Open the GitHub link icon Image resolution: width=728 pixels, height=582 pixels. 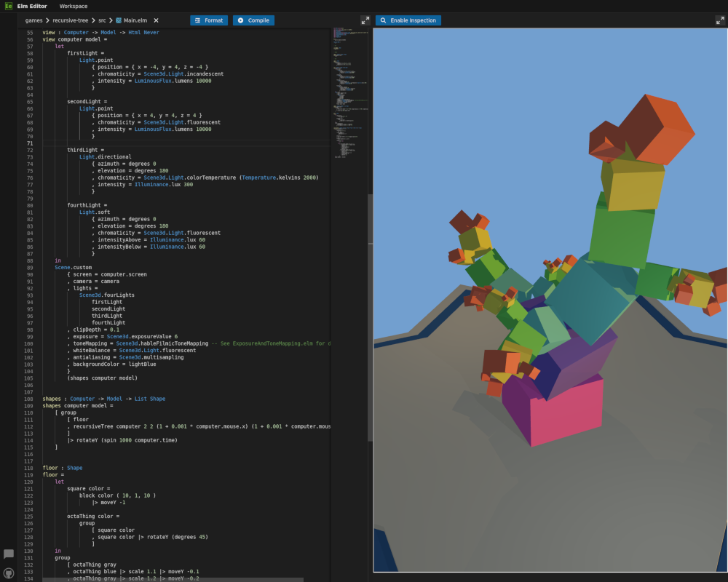click(x=9, y=573)
